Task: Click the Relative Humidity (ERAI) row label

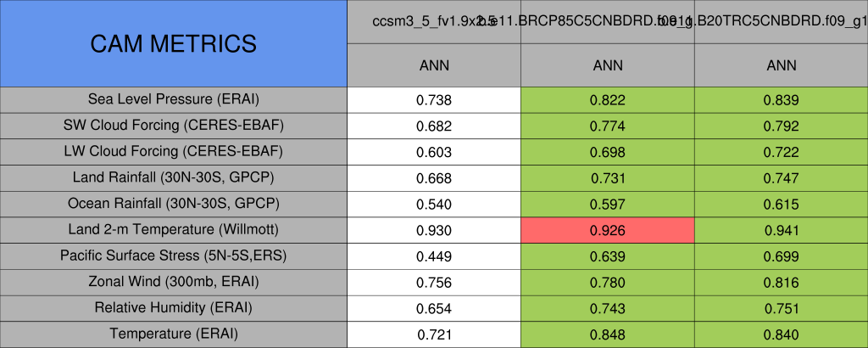Action: pos(173,308)
